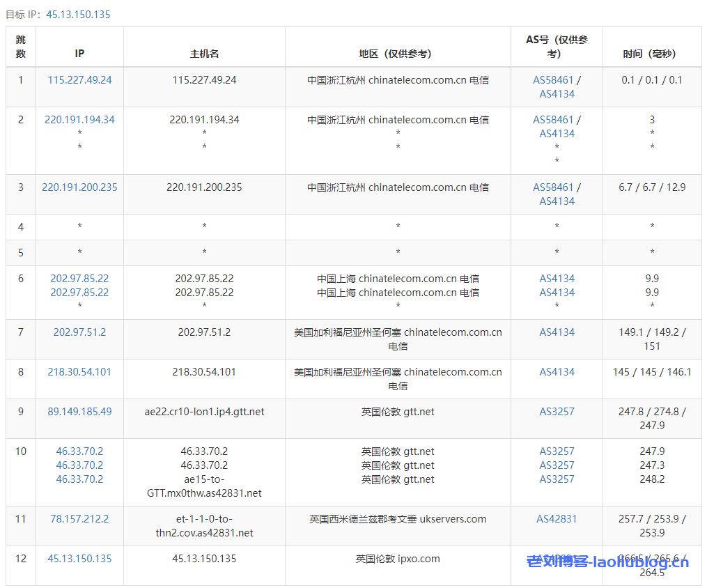The image size is (707, 588).
Task: Click the 45.13.150.135 IP link in hop 12
Action: click(79, 559)
